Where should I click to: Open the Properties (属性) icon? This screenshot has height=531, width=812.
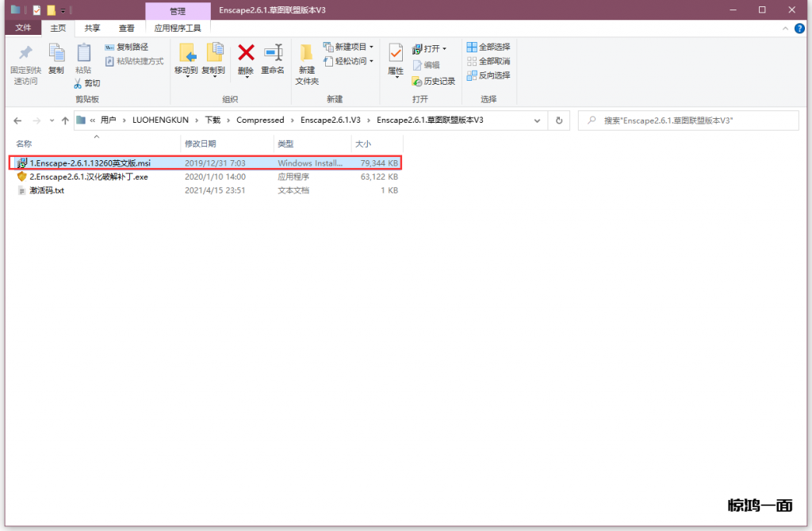click(396, 54)
